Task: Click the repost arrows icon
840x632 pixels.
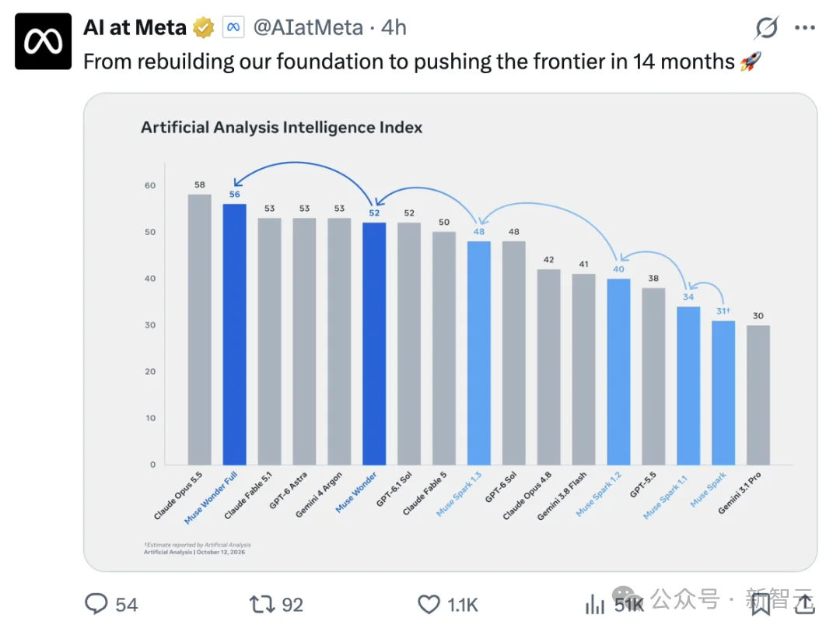Action: (262, 605)
